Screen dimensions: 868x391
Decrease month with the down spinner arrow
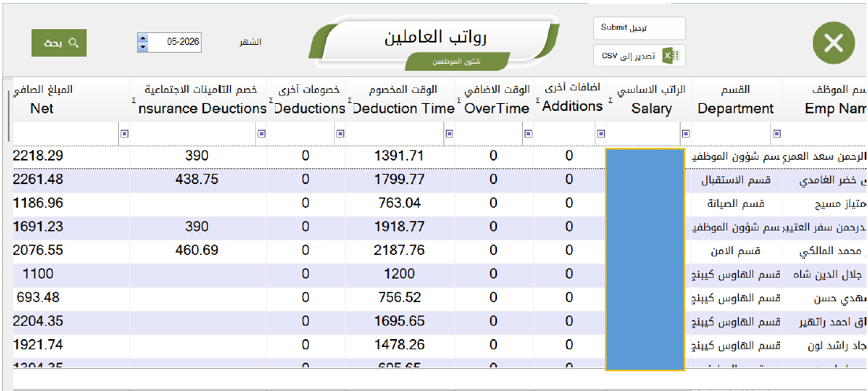(143, 47)
